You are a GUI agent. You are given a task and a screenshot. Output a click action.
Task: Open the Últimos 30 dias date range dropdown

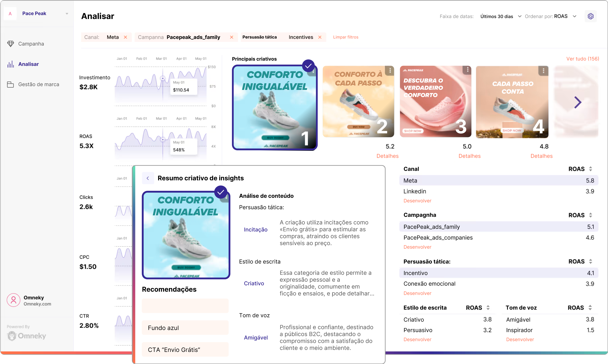(519, 16)
